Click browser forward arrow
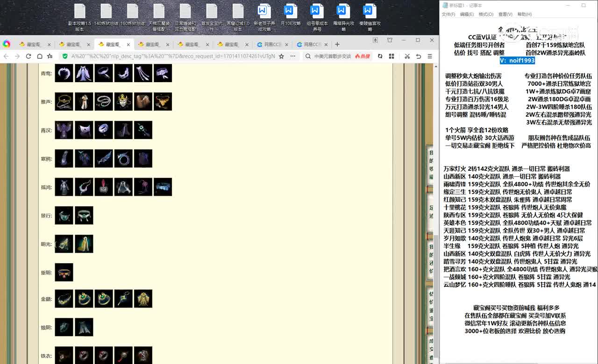 17,56
